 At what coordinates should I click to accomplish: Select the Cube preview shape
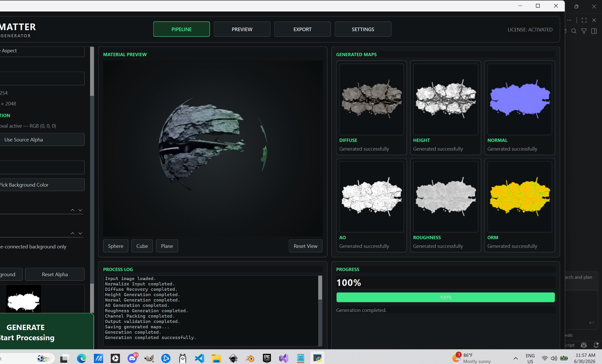pyautogui.click(x=142, y=246)
